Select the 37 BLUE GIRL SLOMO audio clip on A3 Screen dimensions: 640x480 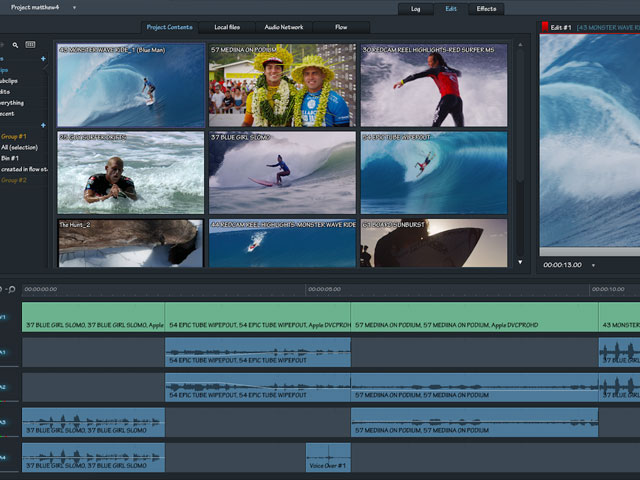point(93,422)
